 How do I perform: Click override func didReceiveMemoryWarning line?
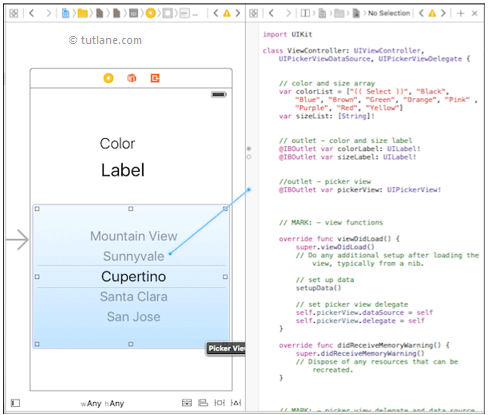point(364,345)
